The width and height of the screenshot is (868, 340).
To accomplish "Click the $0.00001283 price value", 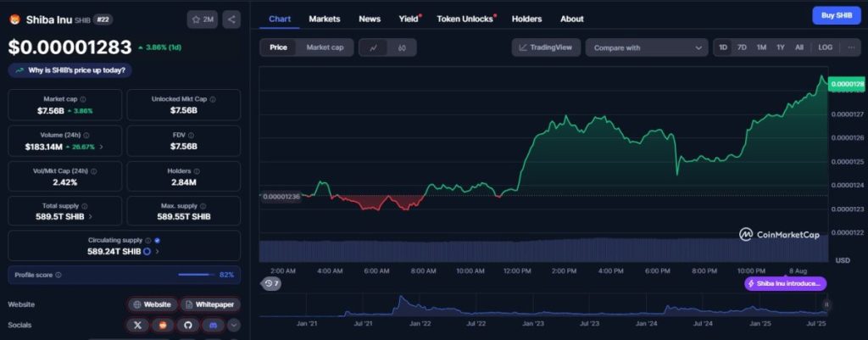I will 70,47.
